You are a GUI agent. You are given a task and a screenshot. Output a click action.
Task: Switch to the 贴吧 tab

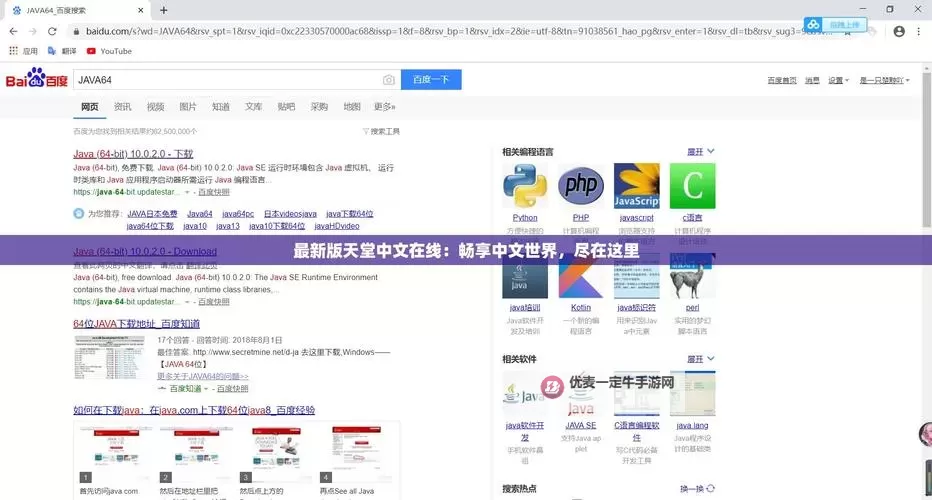286,107
